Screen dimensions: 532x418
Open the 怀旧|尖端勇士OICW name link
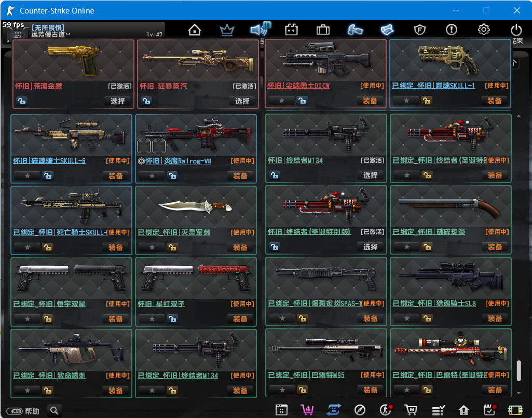298,86
